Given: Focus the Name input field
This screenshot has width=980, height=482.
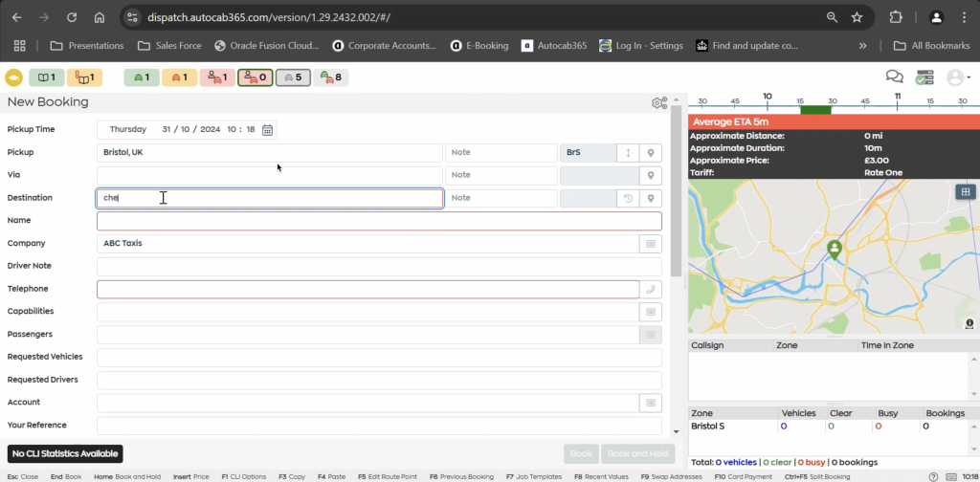Looking at the screenshot, I should [379, 220].
